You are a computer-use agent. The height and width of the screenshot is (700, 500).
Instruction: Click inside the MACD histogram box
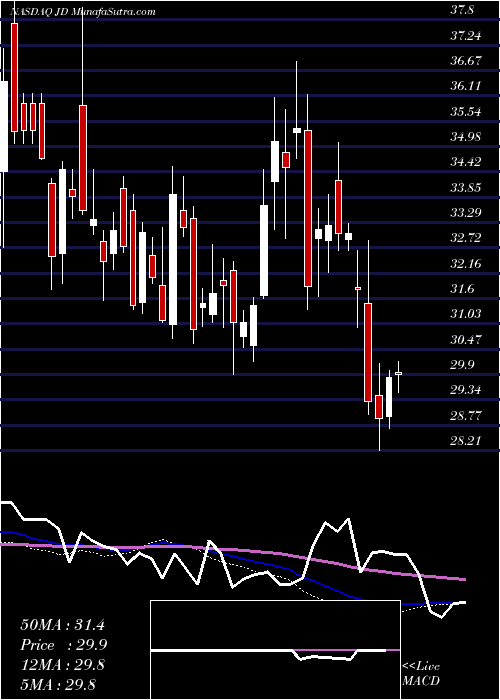275,650
